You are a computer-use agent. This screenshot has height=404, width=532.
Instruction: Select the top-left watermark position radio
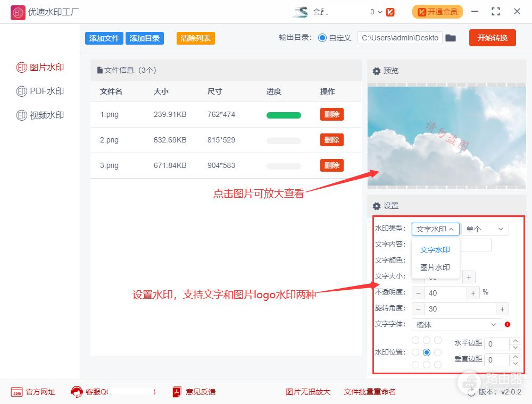415,340
